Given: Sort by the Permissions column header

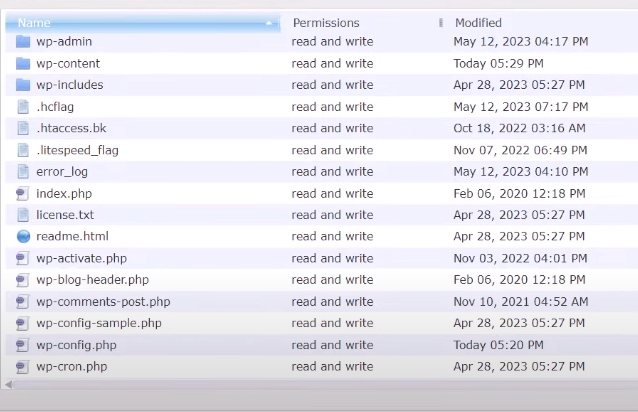Looking at the screenshot, I should (326, 23).
